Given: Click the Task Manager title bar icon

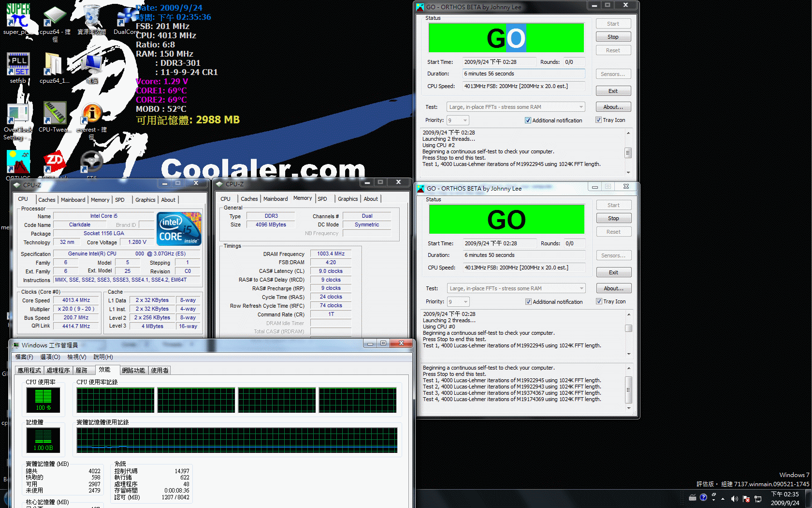Looking at the screenshot, I should pyautogui.click(x=16, y=345).
